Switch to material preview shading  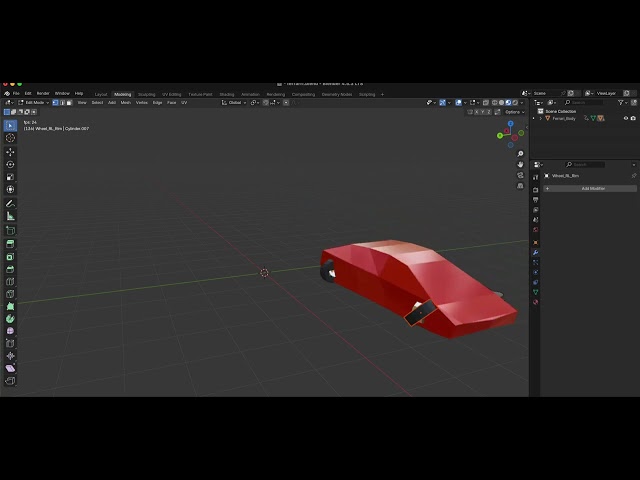point(508,103)
